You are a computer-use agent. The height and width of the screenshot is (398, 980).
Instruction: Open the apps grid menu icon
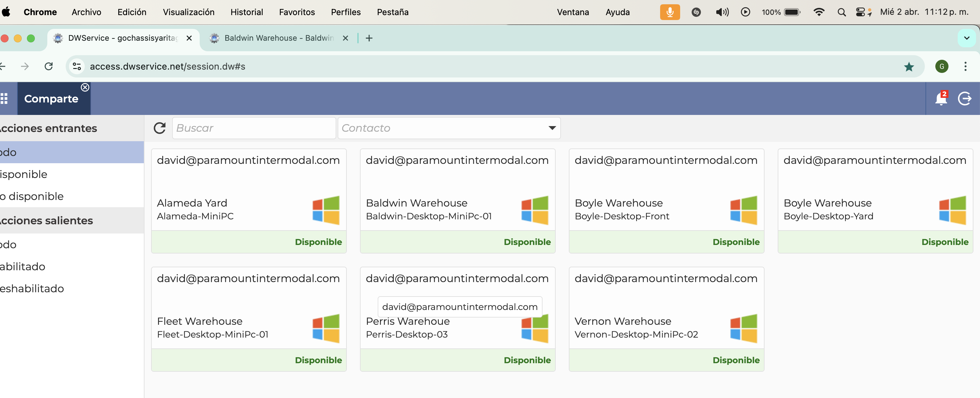coord(4,99)
